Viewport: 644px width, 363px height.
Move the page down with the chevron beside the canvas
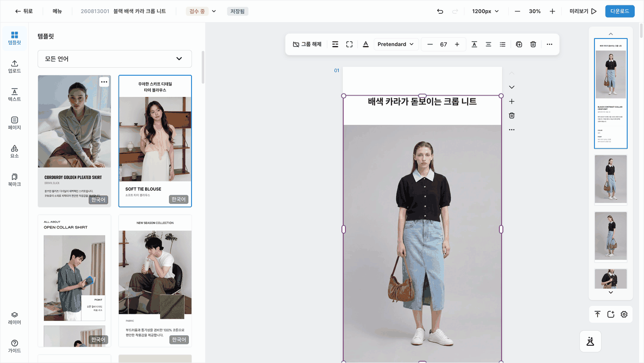pyautogui.click(x=512, y=87)
